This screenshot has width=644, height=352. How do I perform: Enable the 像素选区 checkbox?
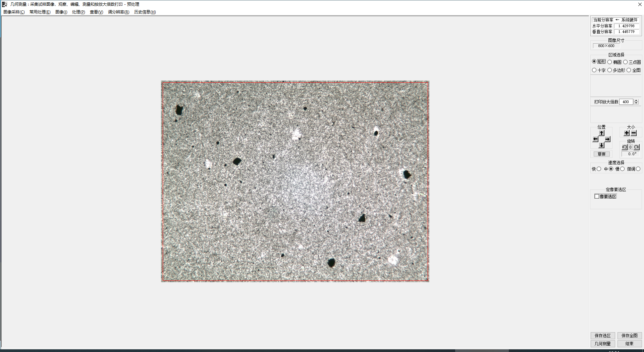pos(597,196)
